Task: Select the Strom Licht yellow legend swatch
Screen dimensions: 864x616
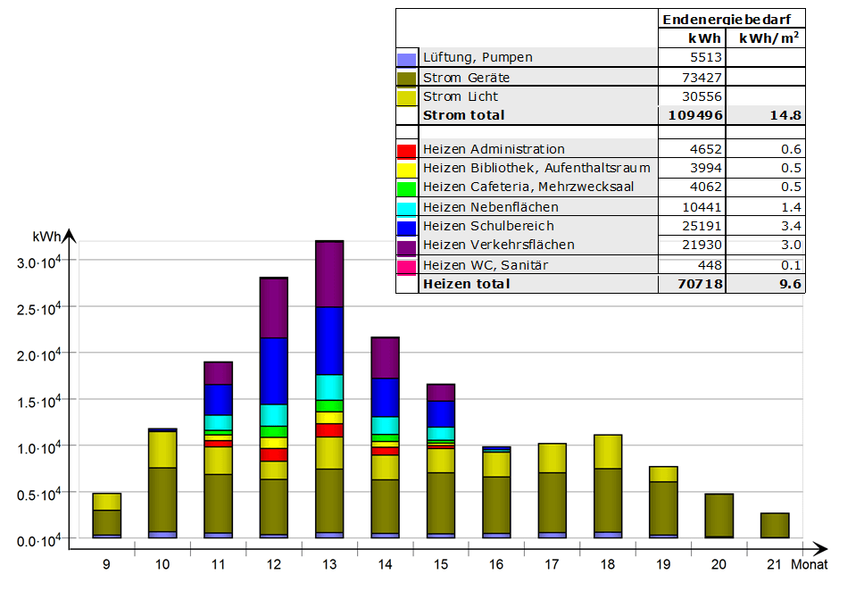Action: 406,97
